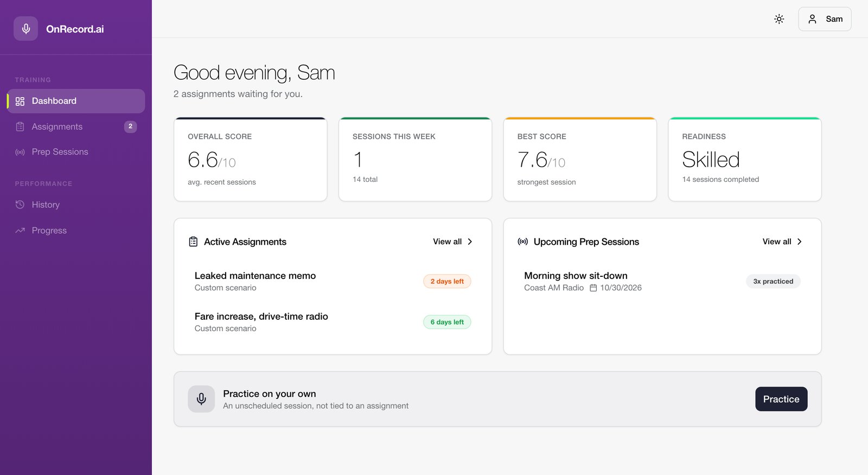Click the chevron next to Prep Sessions View all
The image size is (868, 475).
tap(799, 242)
